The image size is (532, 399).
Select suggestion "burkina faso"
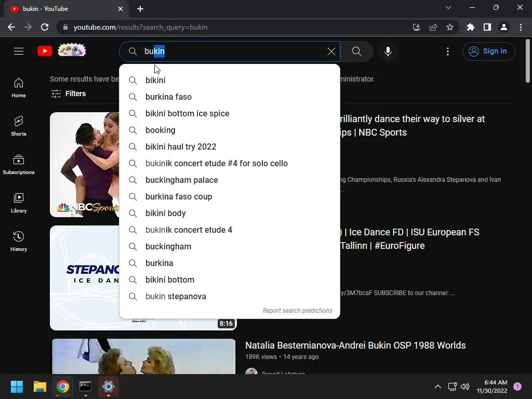pos(230,97)
